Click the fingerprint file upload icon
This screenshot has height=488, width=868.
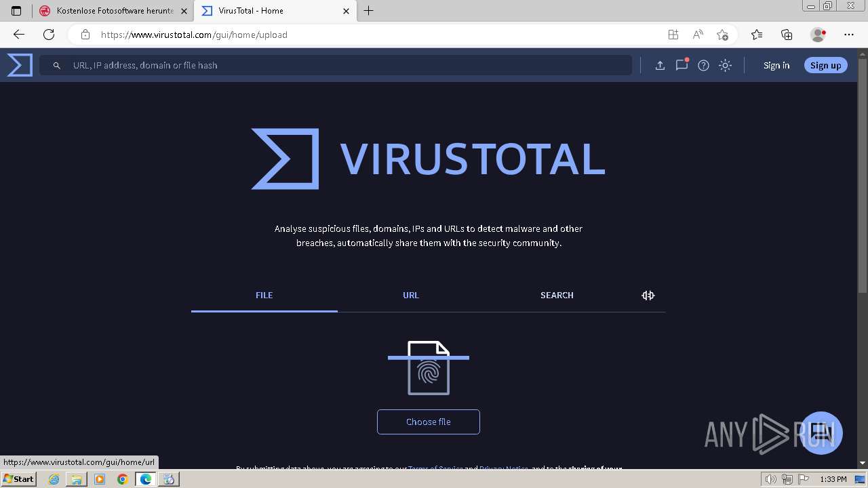(x=429, y=368)
